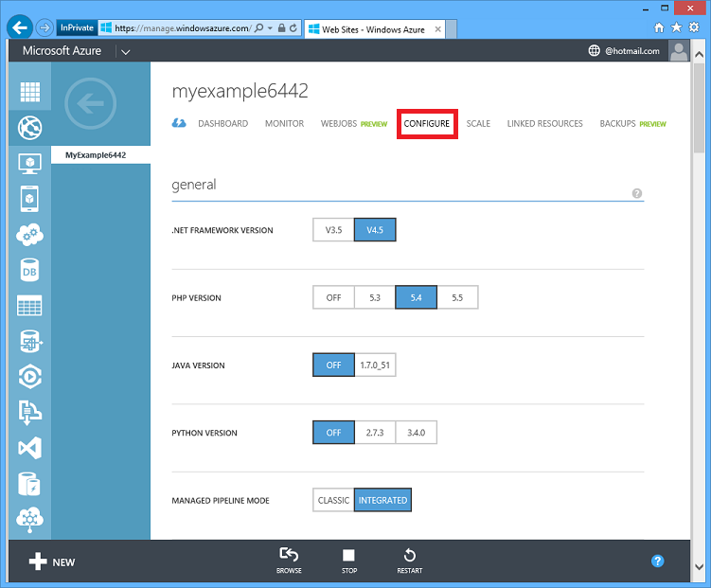Image resolution: width=711 pixels, height=588 pixels.
Task: Select PHP version 5.3
Action: pos(375,297)
